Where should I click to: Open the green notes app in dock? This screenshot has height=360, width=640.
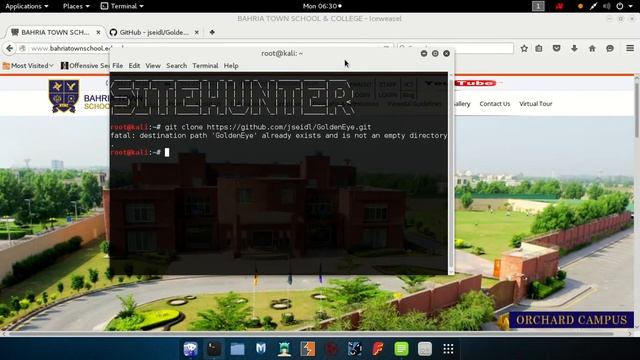coord(401,349)
